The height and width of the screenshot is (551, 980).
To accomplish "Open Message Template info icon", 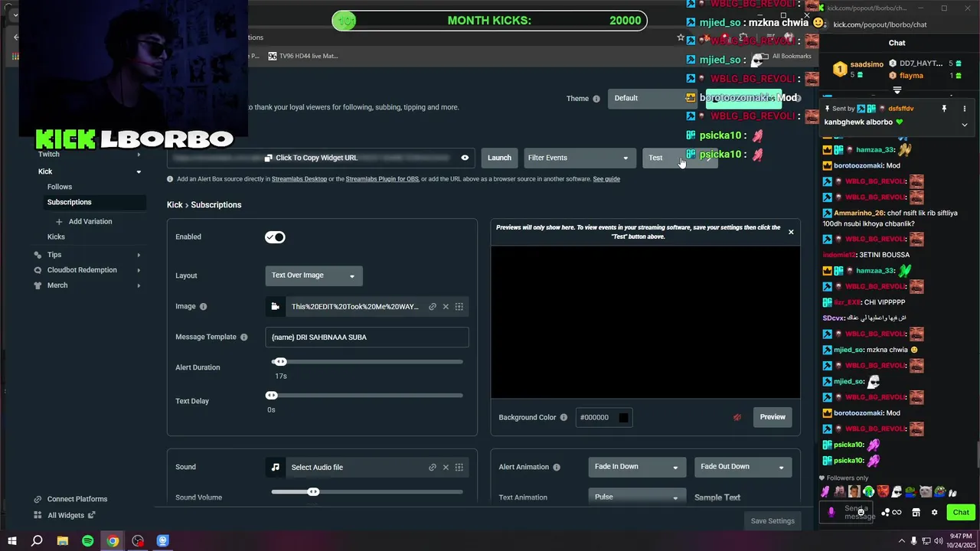I will [x=244, y=337].
